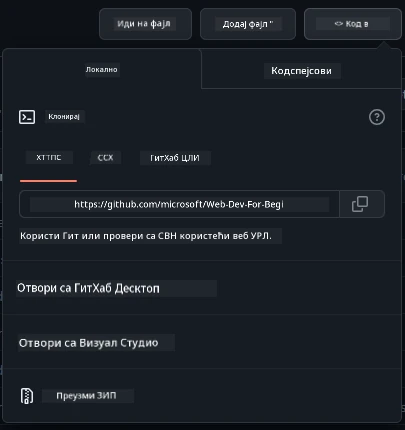Click the Користи Гит или провери helper text
The image size is (405, 430).
(146, 236)
